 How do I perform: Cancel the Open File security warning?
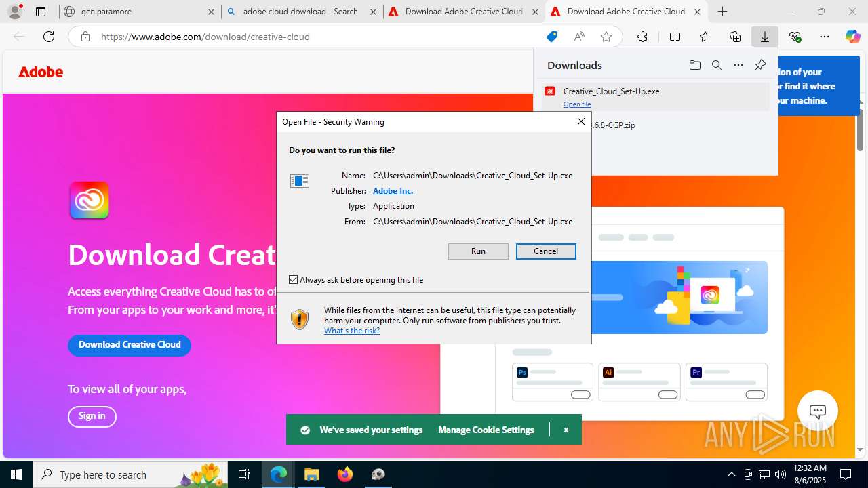(x=546, y=251)
